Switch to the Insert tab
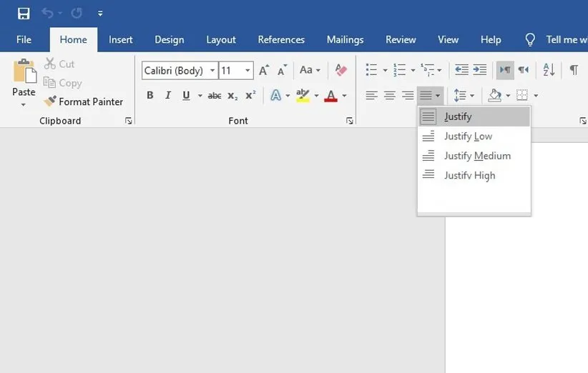The width and height of the screenshot is (588, 373). pyautogui.click(x=121, y=40)
